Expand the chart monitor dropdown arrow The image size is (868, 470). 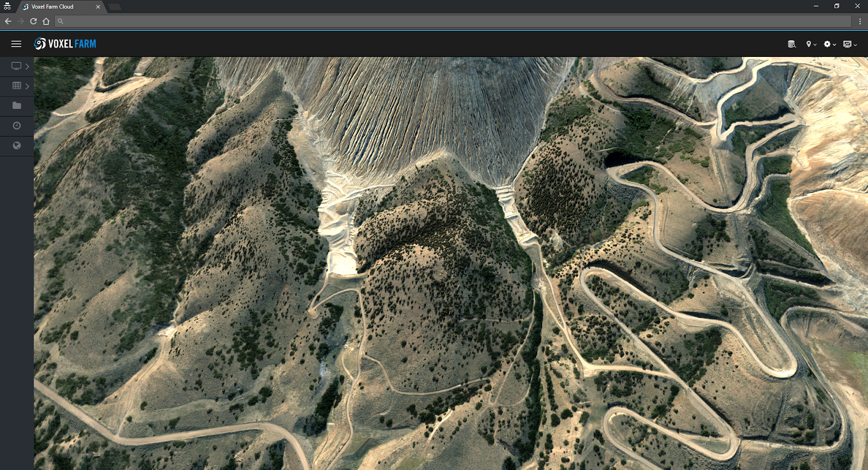point(855,44)
